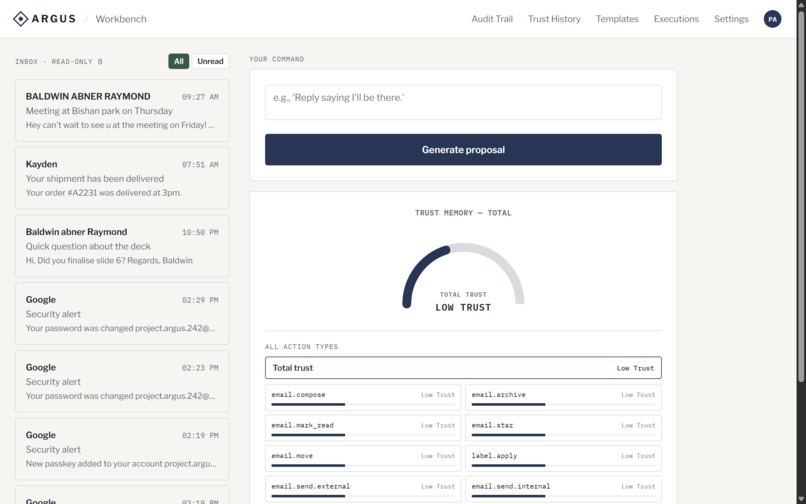Screen dimensions: 806x504
Task: Select the email.archive action type
Action: [x=563, y=398]
